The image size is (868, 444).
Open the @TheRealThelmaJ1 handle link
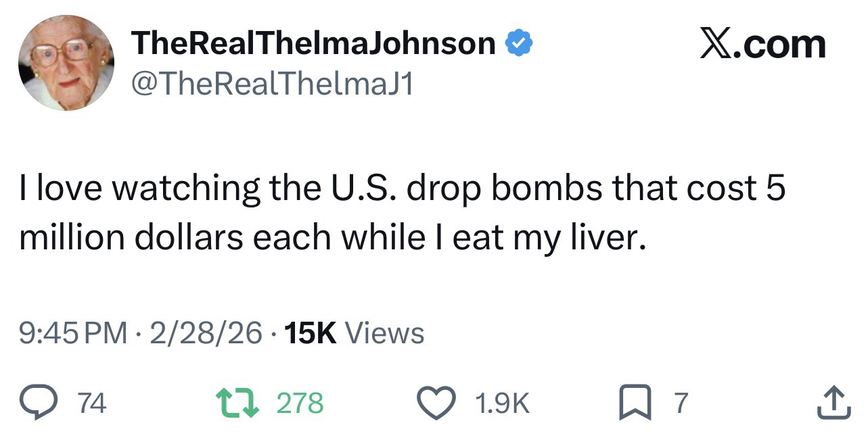pyautogui.click(x=273, y=84)
